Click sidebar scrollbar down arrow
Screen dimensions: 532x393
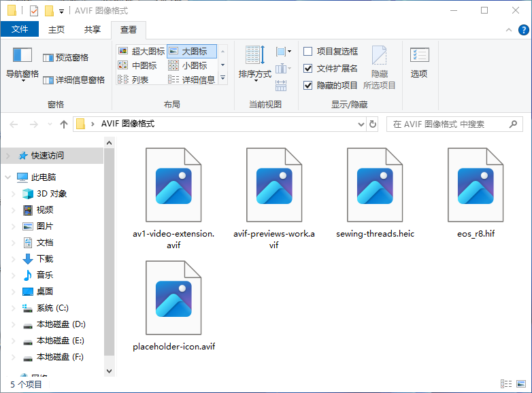pyautogui.click(x=110, y=371)
